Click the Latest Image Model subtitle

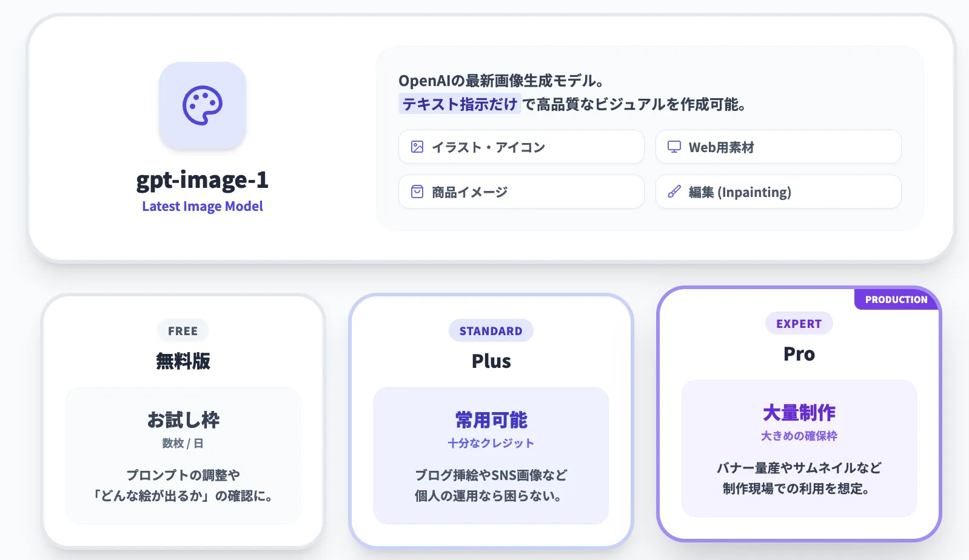click(203, 206)
